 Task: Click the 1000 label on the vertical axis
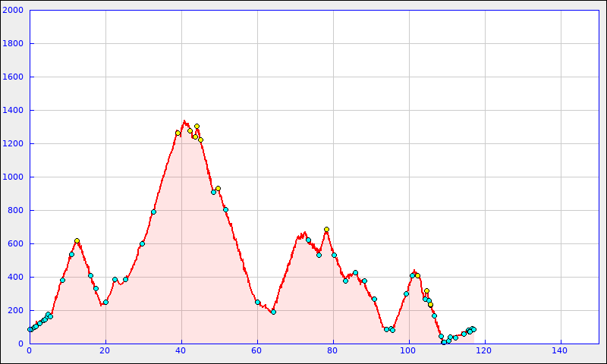click(14, 177)
